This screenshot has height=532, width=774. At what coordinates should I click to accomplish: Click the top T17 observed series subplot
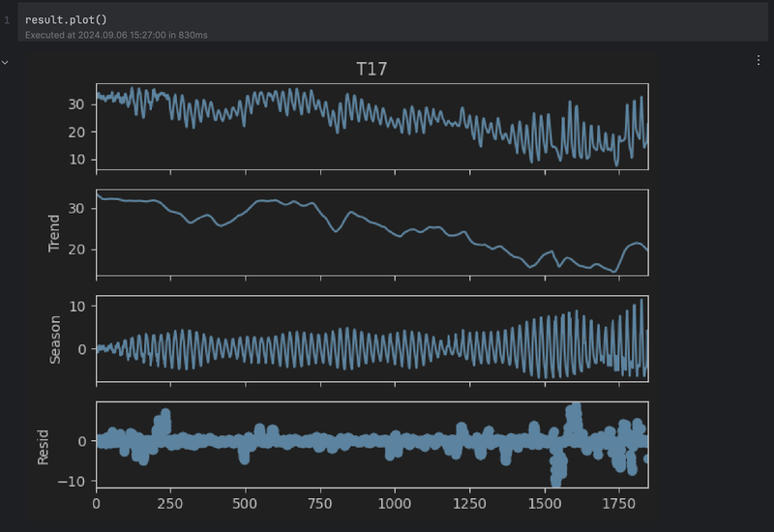(372, 126)
